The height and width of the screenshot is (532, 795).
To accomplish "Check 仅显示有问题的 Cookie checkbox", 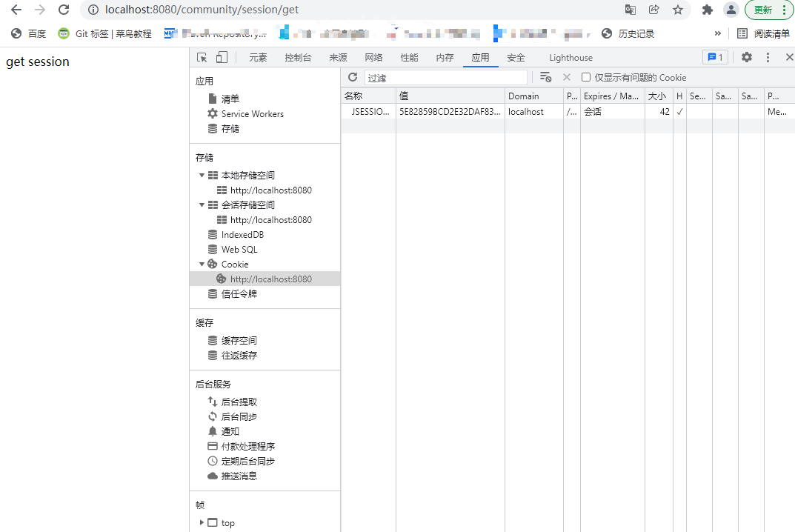I will tap(585, 76).
